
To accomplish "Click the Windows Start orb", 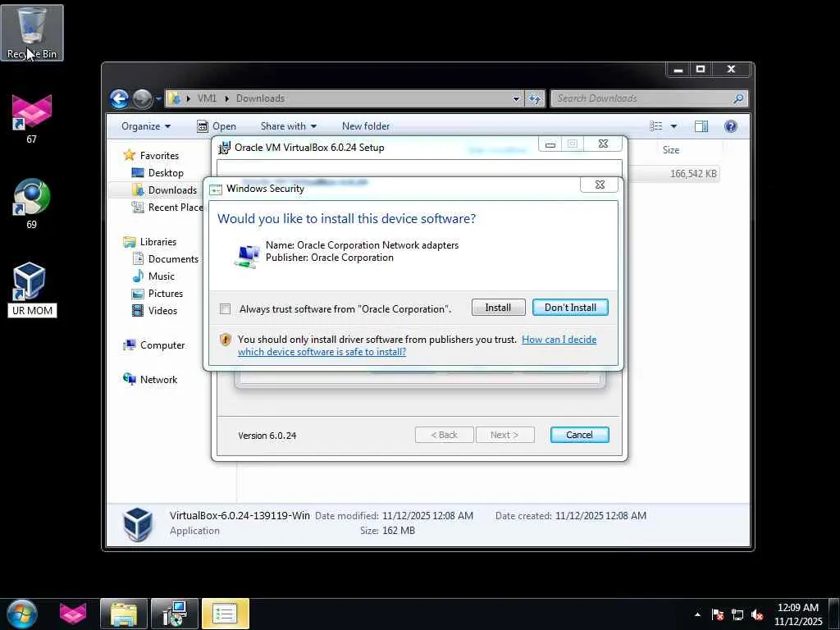I will click(22, 614).
